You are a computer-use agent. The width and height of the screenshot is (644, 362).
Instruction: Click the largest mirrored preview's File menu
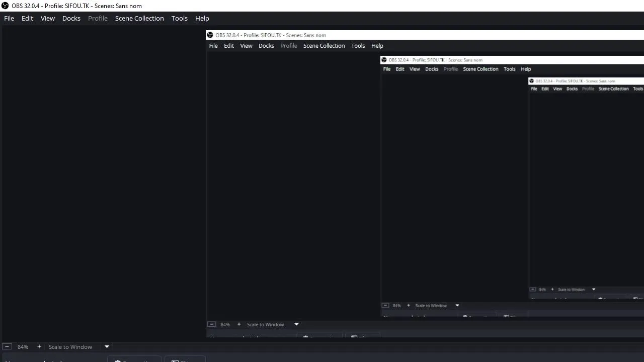click(x=213, y=45)
